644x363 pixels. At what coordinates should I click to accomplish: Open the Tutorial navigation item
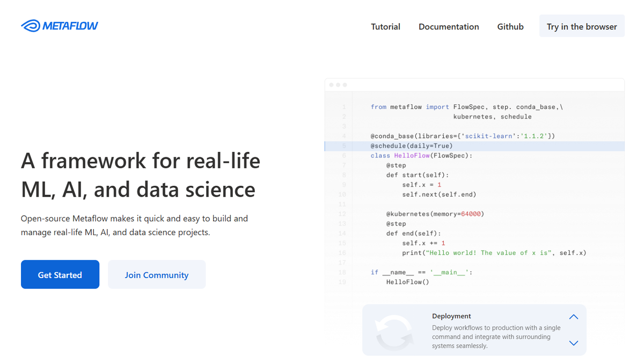point(385,26)
